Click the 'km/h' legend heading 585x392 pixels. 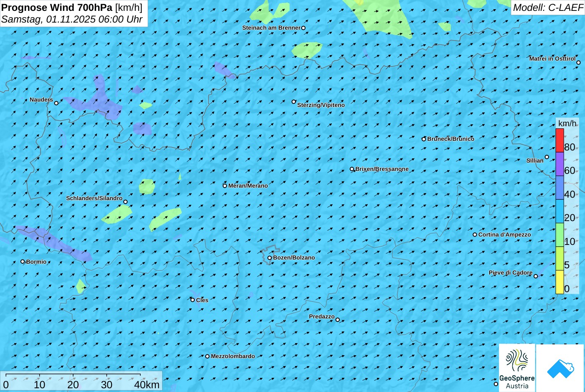click(x=567, y=123)
